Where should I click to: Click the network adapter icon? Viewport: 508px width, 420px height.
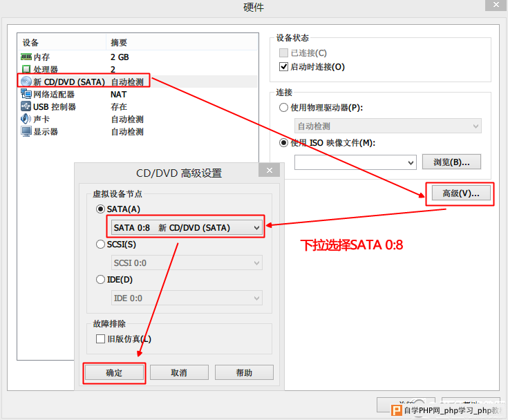(x=26, y=94)
